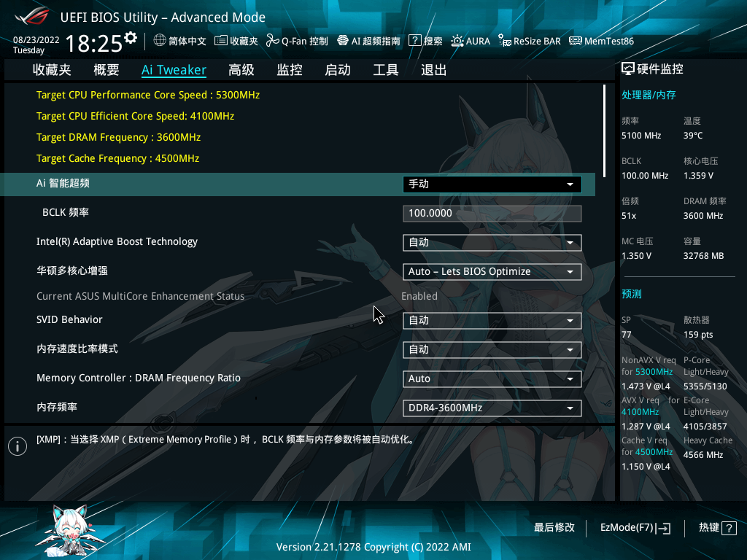Click the Q-Fan 控制 label
Image resolution: width=747 pixels, height=560 pixels.
click(305, 42)
